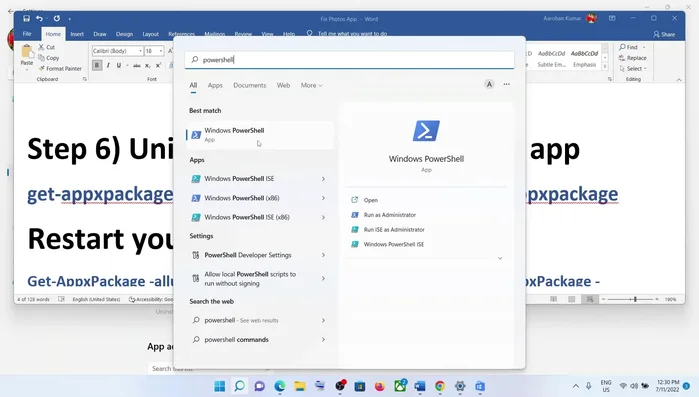699x397 pixels.
Task: Open the Calibri (Body) font name dropdown
Action: pyautogui.click(x=140, y=51)
